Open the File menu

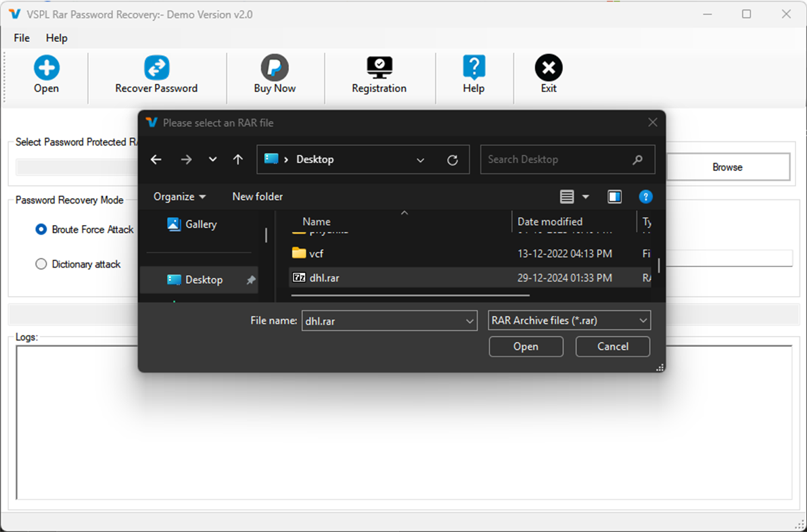[21, 38]
